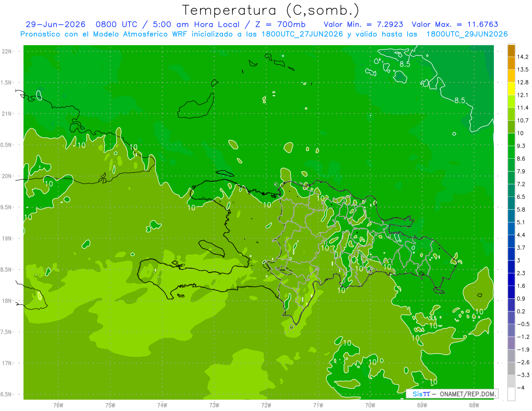
Task: Pick the purple swatch between -1.9 and -1.2
Action: pos(511,343)
